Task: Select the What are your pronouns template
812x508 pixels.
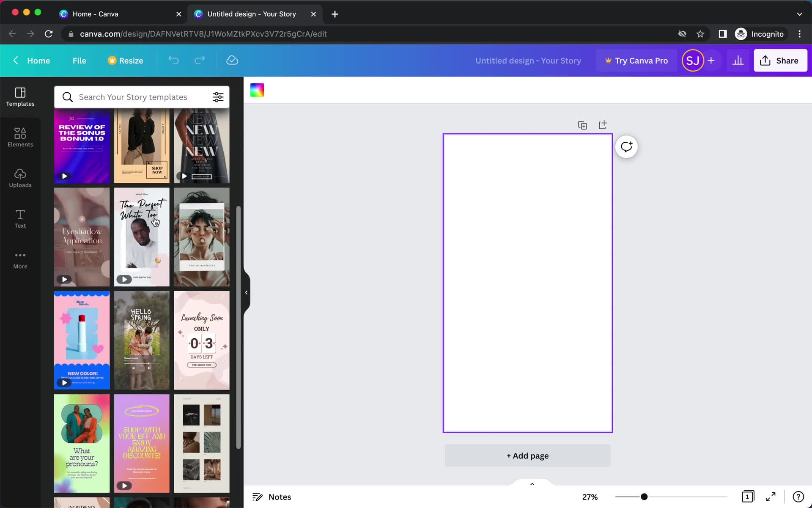Action: tap(82, 444)
